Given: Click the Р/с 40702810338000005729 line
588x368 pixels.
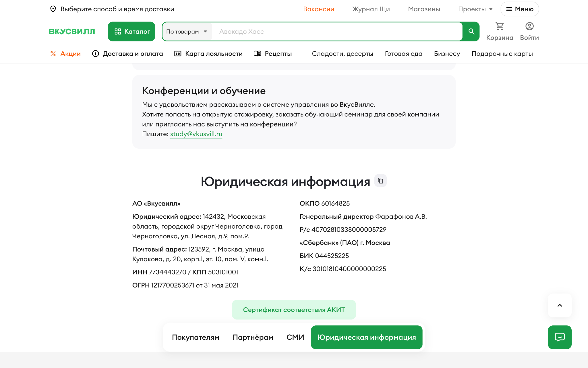Looking at the screenshot, I should (x=343, y=229).
